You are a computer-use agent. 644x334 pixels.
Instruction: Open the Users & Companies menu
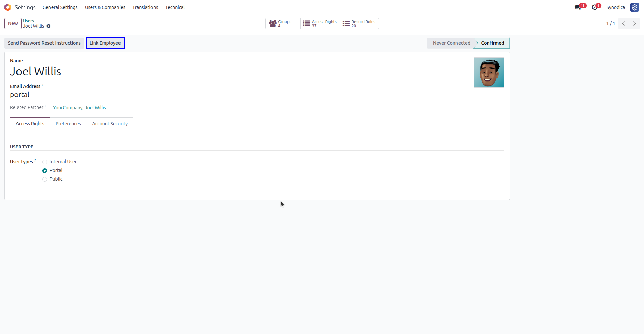point(105,7)
